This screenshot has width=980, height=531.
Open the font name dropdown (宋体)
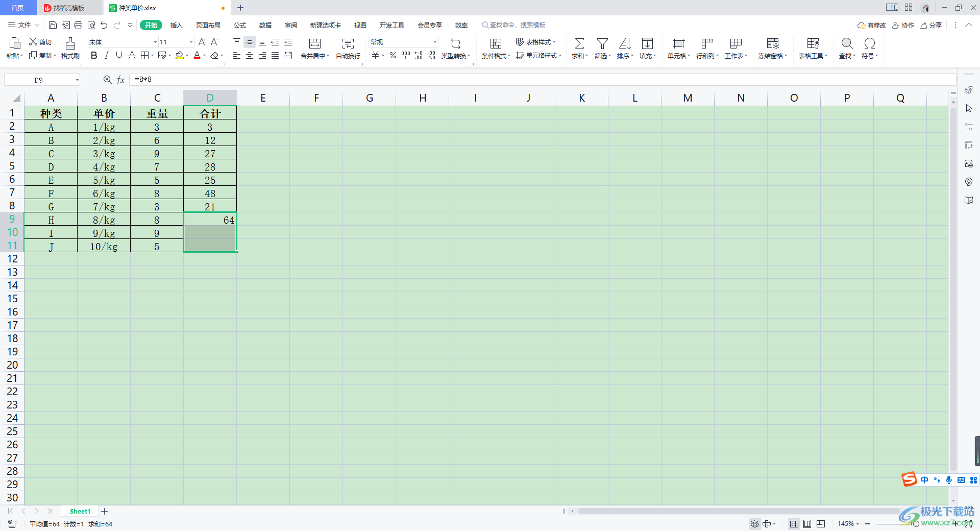click(155, 42)
